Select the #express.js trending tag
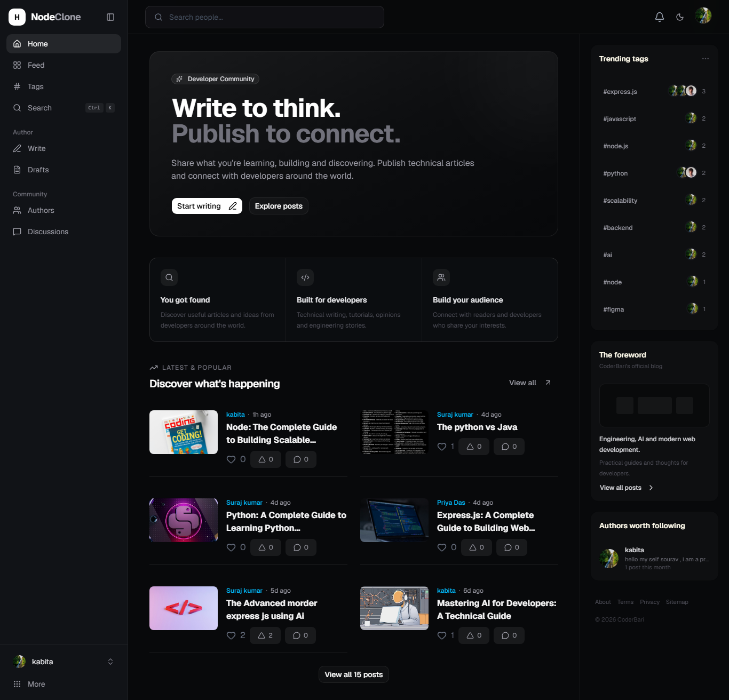 point(620,92)
